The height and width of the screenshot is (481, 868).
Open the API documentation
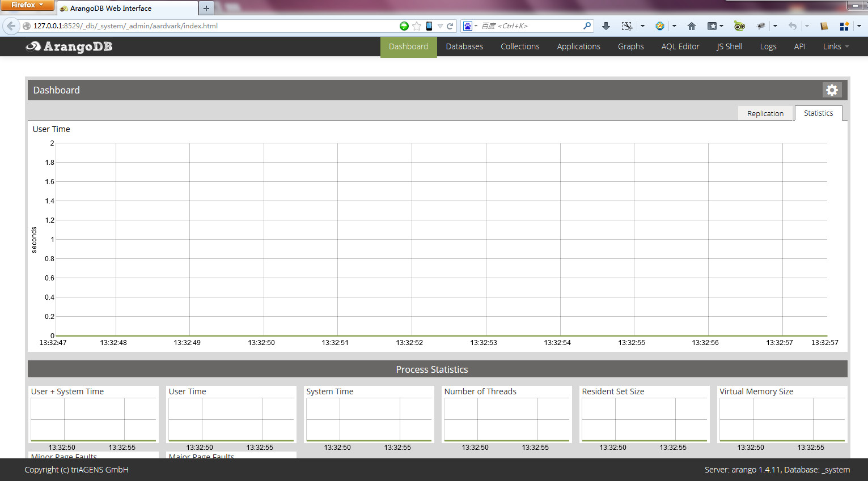point(799,46)
